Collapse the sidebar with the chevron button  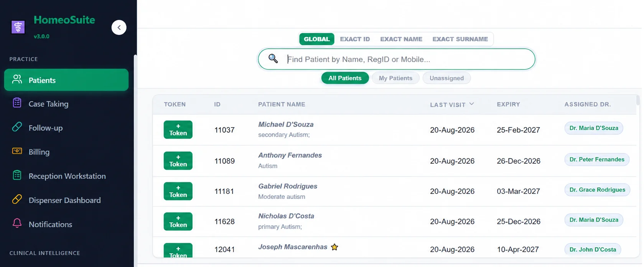pyautogui.click(x=119, y=28)
